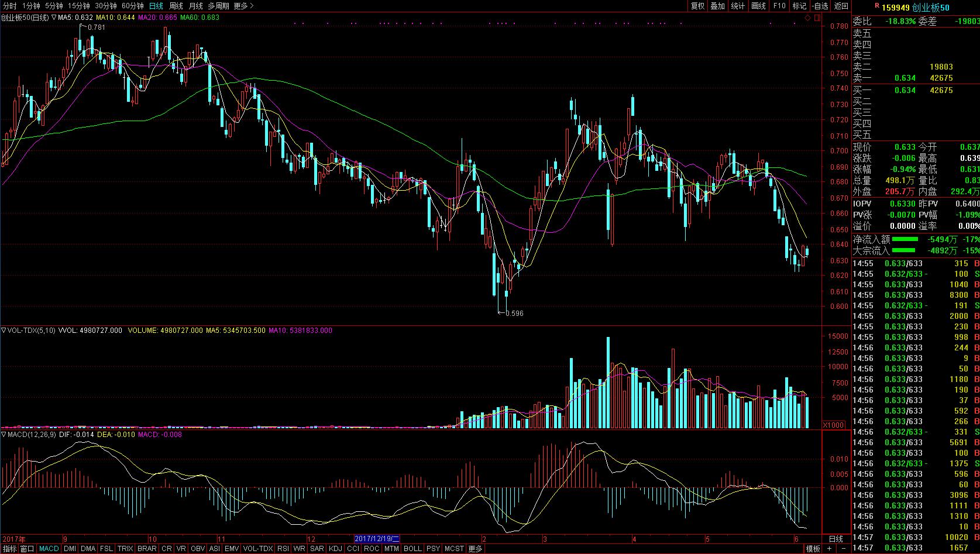Expand the 更多 periods menu at top

tap(243, 6)
